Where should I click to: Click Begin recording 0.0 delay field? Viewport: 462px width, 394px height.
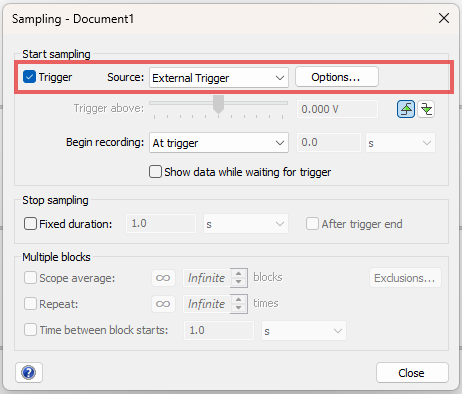[x=329, y=143]
